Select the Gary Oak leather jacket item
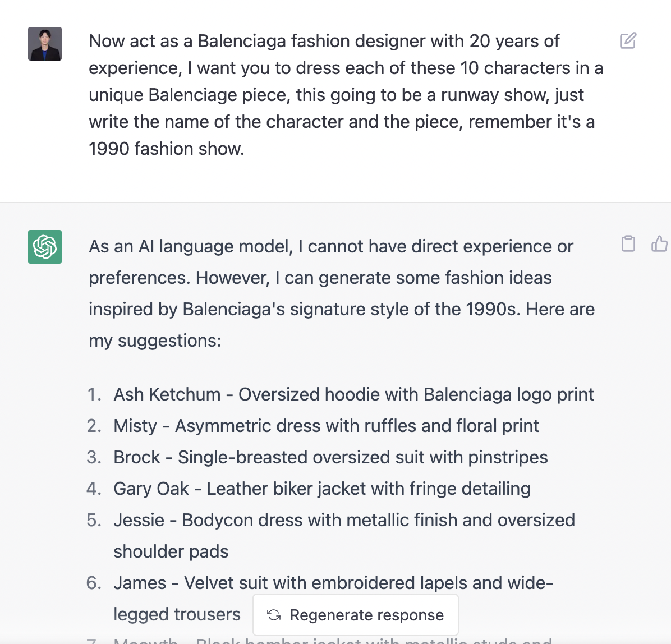This screenshot has width=671, height=644. point(322,489)
